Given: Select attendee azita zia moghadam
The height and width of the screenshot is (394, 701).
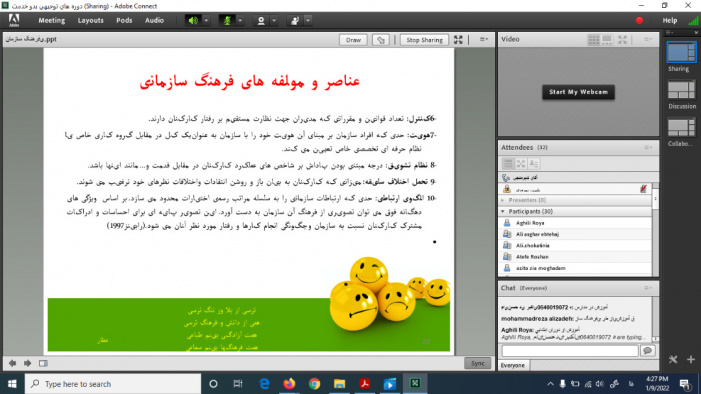Looking at the screenshot, I should [575, 268].
